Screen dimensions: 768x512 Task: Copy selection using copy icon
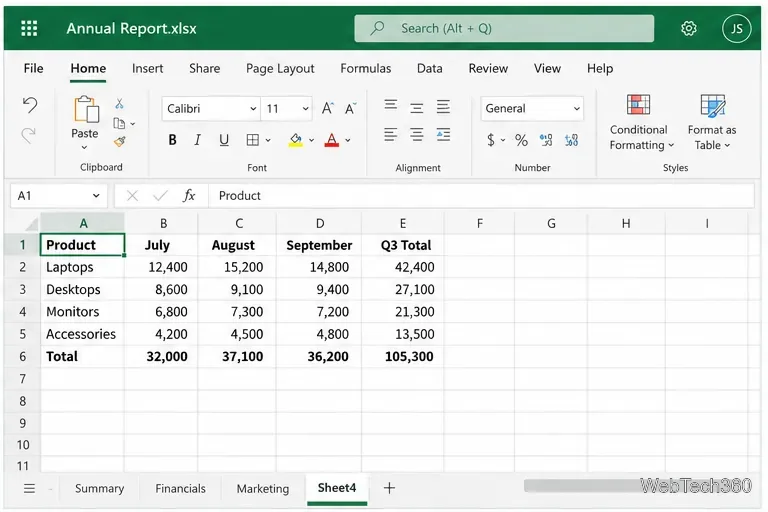point(119,123)
